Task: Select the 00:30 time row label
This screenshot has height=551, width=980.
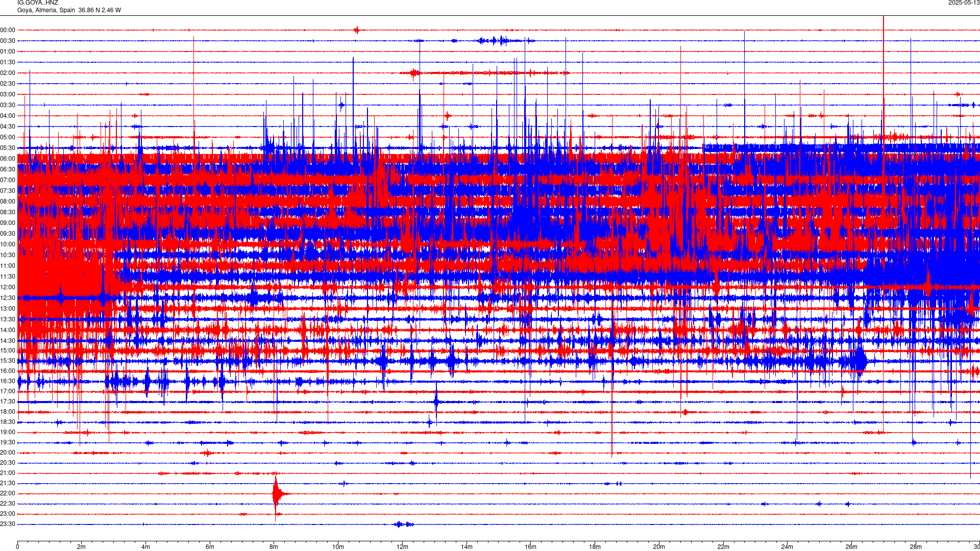Action: point(8,41)
